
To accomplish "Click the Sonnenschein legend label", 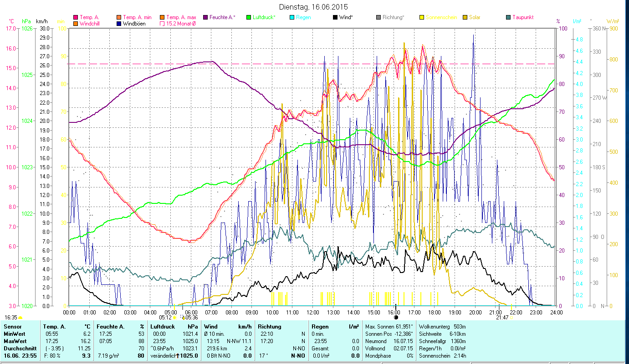I will tap(441, 17).
